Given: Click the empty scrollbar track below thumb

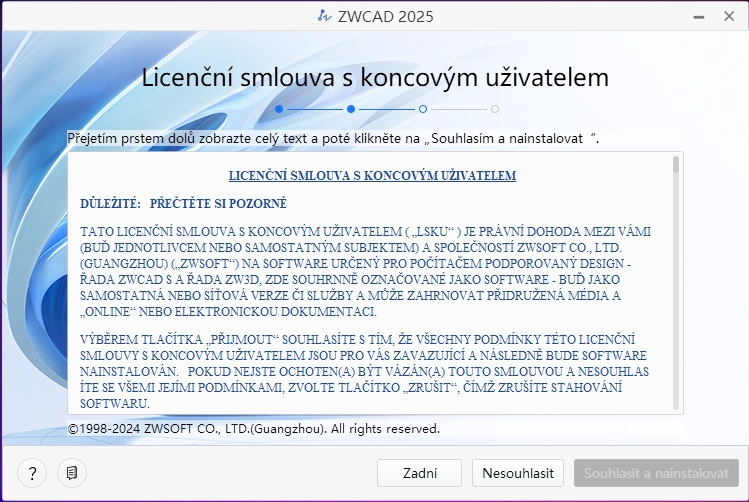Looking at the screenshot, I should (676, 300).
